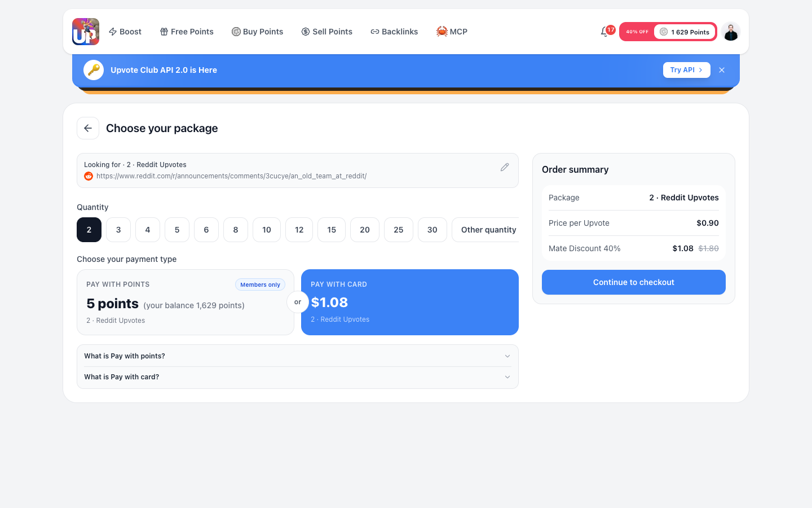The width and height of the screenshot is (812, 508).
Task: Click the Reddit post URL
Action: tap(231, 176)
